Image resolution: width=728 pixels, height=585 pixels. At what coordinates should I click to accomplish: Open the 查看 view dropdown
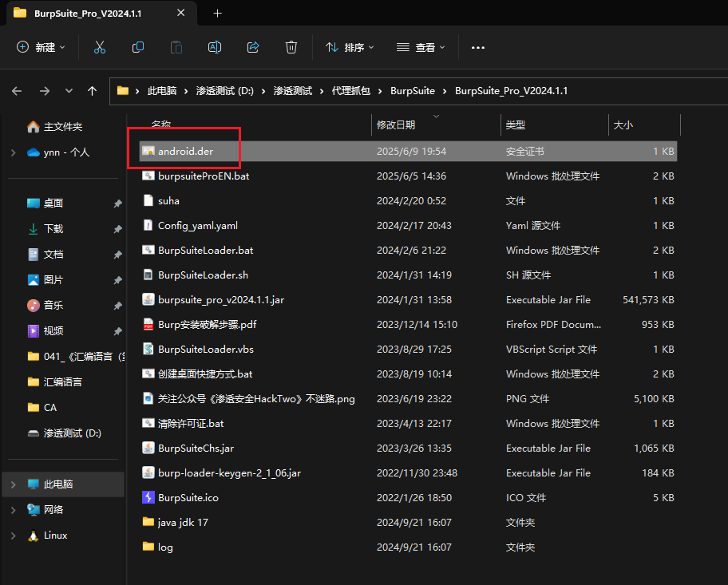point(421,47)
